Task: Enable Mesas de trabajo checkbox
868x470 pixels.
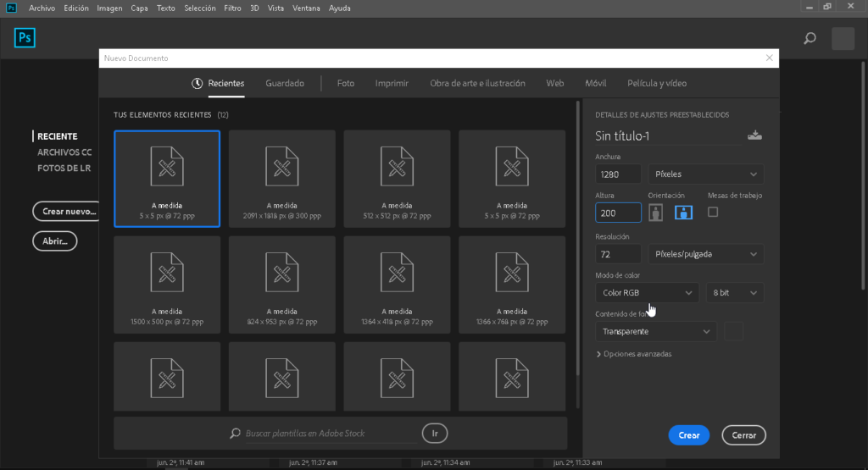Action: tap(713, 212)
